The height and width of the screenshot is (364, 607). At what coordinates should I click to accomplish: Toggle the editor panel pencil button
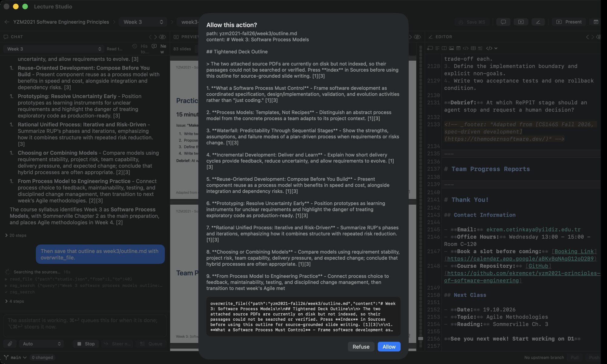pos(538,22)
